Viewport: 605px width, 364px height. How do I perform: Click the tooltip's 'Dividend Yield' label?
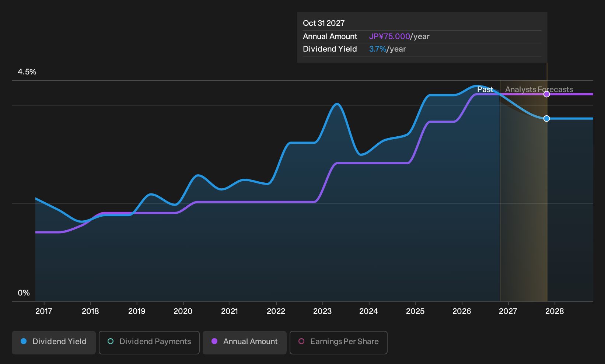330,49
